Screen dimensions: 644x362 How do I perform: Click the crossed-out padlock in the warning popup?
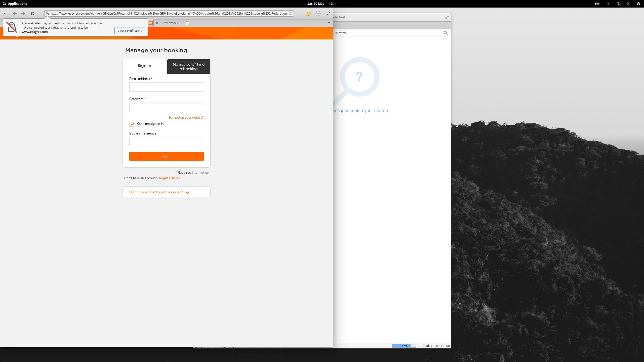(12, 27)
